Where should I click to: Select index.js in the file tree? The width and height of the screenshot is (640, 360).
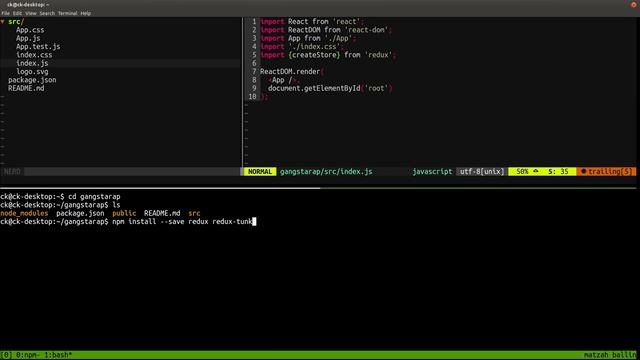(32, 63)
